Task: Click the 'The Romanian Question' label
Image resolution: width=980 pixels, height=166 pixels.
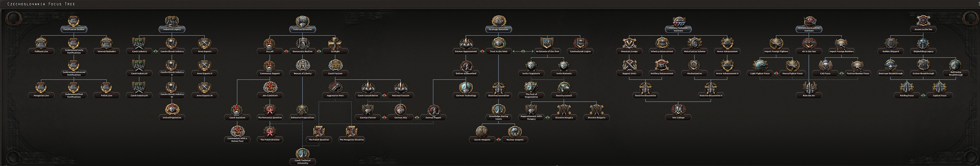Action: [x=270, y=118]
